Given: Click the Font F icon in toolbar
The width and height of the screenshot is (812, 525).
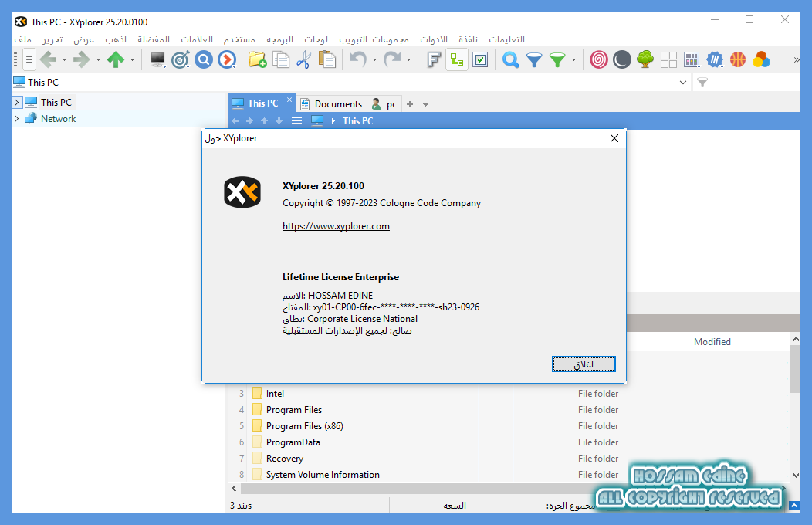Looking at the screenshot, I should [434, 59].
